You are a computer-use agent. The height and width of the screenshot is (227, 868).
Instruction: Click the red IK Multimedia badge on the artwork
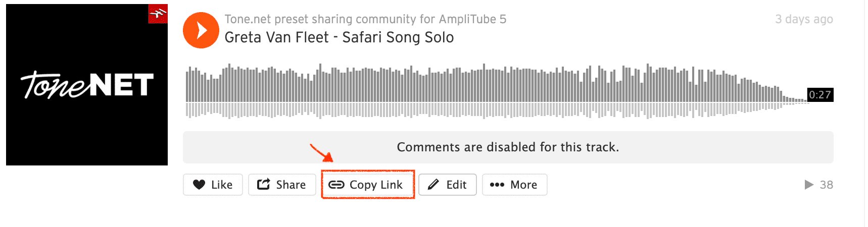158,14
